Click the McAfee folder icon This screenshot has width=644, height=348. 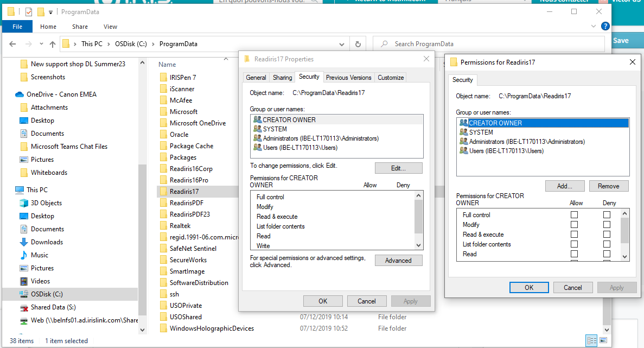pyautogui.click(x=163, y=100)
